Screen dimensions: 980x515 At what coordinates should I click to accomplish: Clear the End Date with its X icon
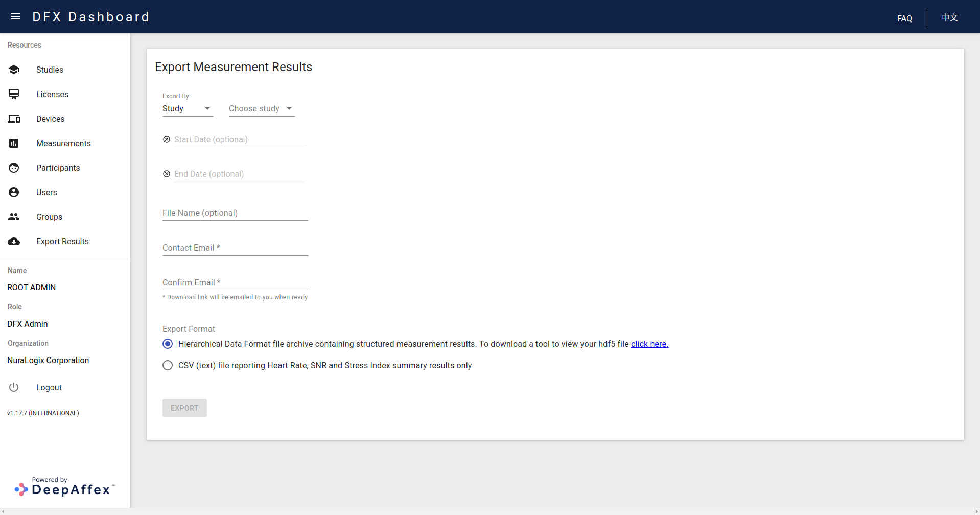pyautogui.click(x=167, y=174)
